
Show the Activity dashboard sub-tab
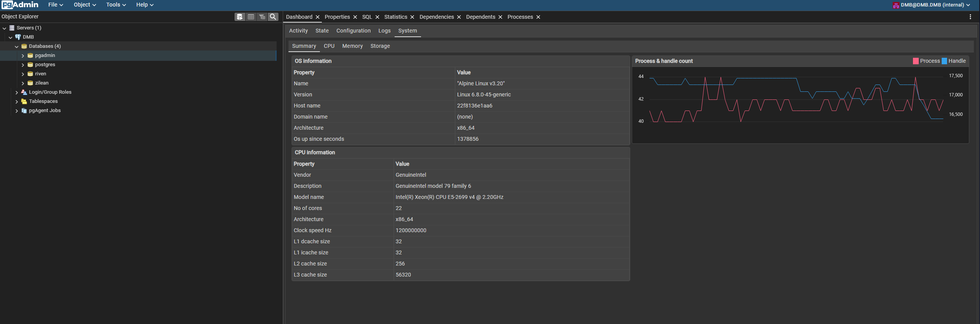(298, 31)
